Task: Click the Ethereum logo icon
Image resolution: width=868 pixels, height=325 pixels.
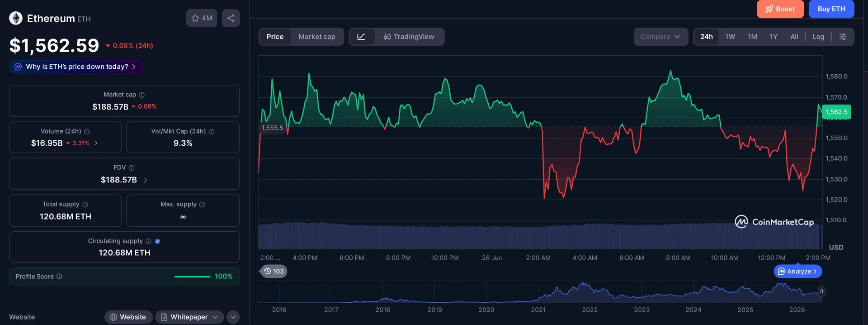Action: pyautogui.click(x=16, y=18)
